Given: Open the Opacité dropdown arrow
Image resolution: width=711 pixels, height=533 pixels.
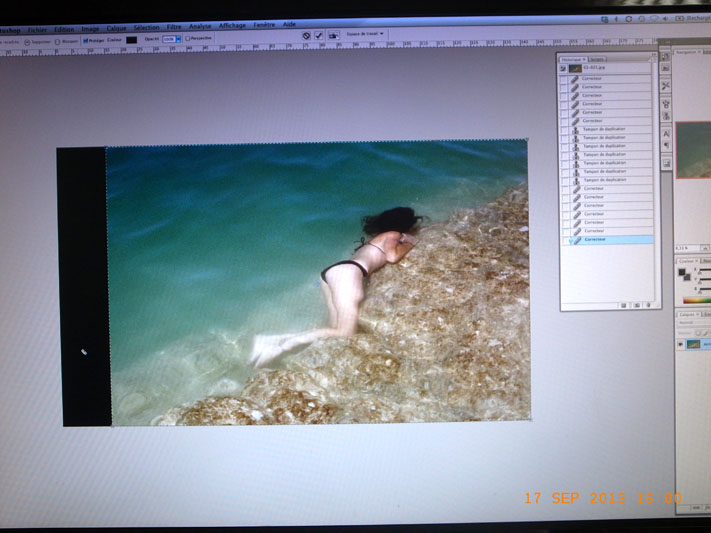Looking at the screenshot, I should (x=178, y=39).
